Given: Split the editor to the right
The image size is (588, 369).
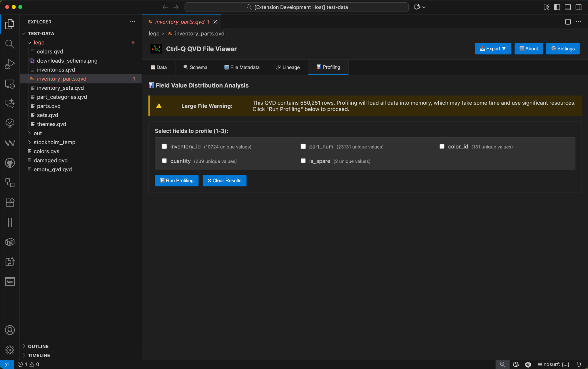Looking at the screenshot, I should click(568, 22).
